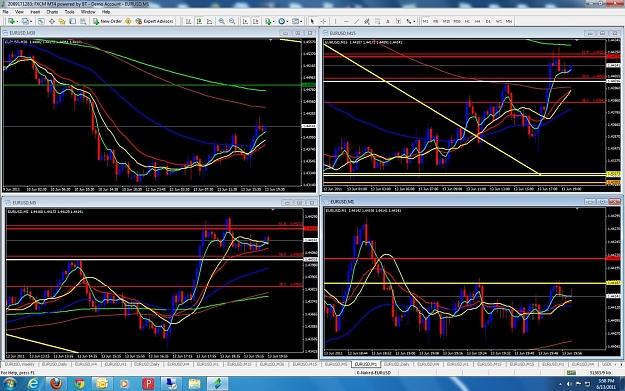
Task: Open Firefox from the taskbar
Action: [56, 384]
